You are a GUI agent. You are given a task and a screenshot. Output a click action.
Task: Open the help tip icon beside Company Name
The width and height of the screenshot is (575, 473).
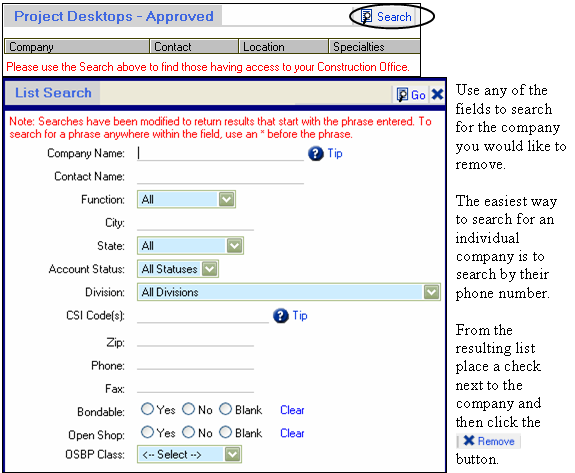[x=316, y=153]
